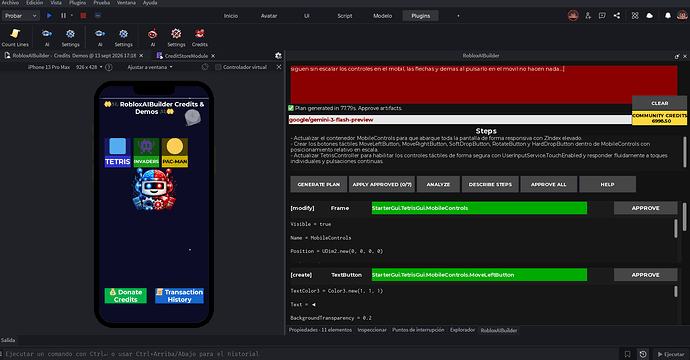Screen dimensions: 690x360
Task: Open the cloud save status icon
Action: (650, 15)
